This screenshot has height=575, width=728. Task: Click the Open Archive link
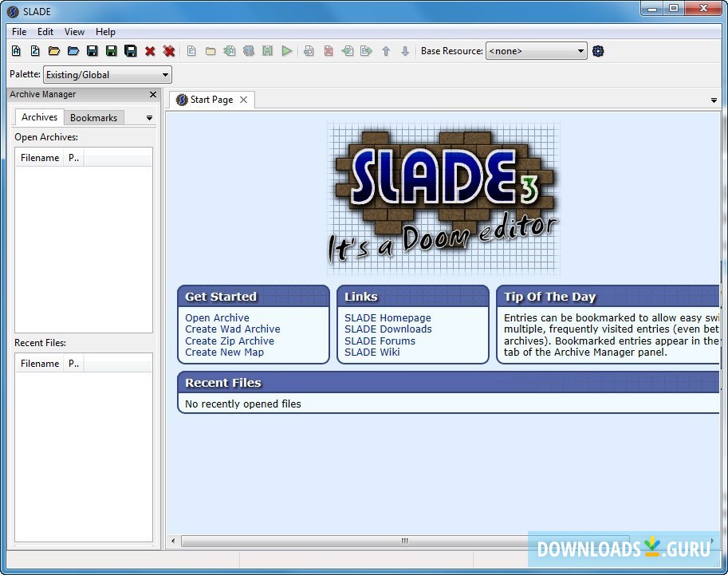tap(218, 318)
